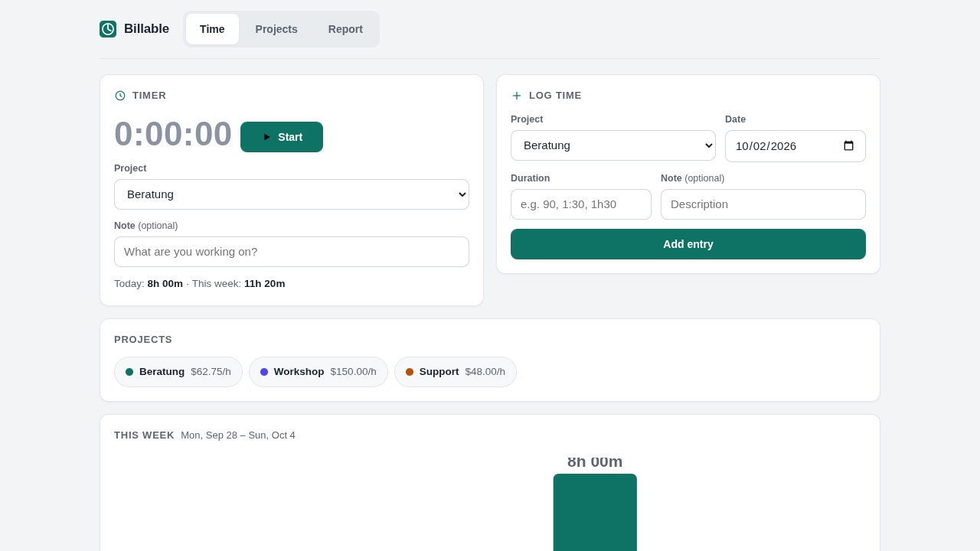Open the Timer project dropdown
980x551 pixels.
point(292,194)
